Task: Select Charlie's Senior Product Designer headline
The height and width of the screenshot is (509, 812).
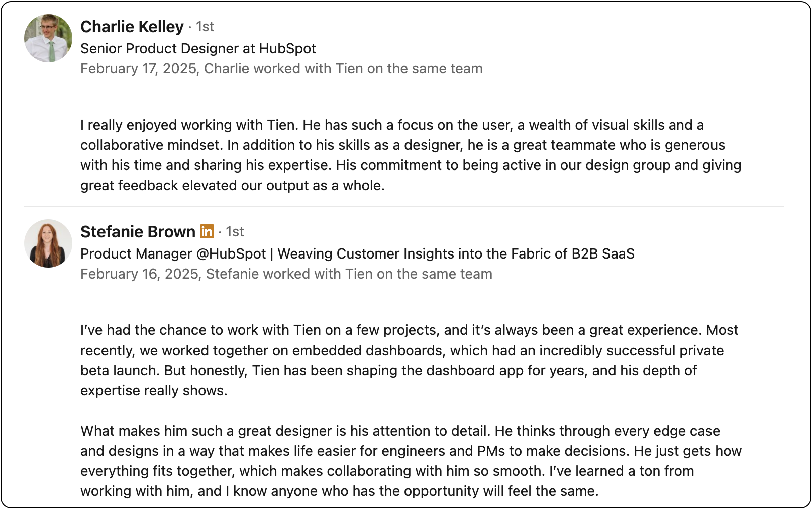Action: [198, 48]
